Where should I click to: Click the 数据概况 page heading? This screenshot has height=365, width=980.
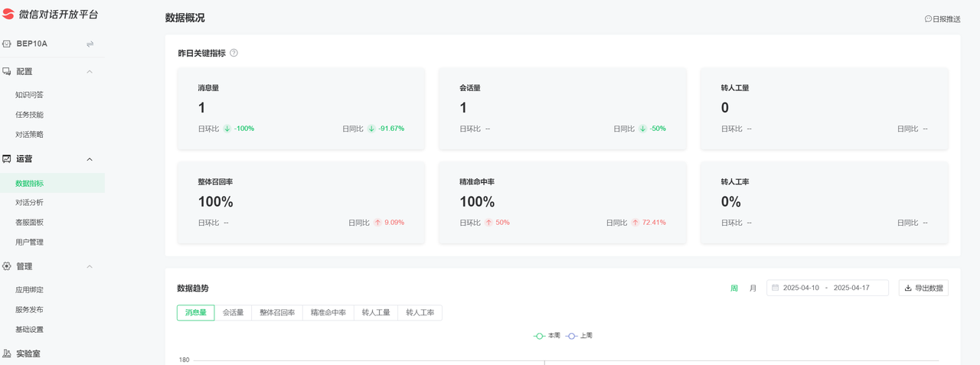pyautogui.click(x=185, y=18)
